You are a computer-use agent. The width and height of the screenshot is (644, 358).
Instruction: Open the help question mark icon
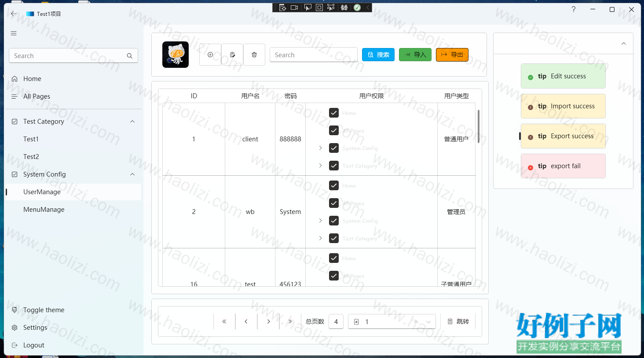574,9
